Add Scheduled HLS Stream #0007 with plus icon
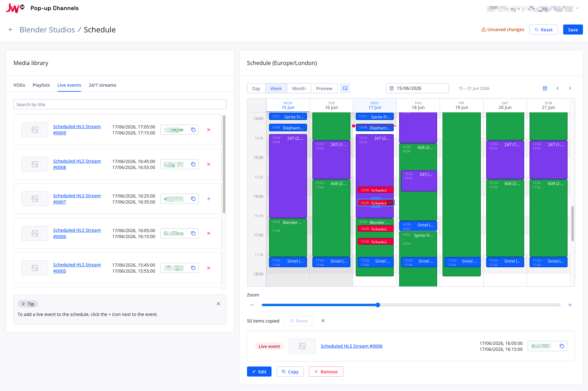The width and height of the screenshot is (588, 391). (x=209, y=199)
